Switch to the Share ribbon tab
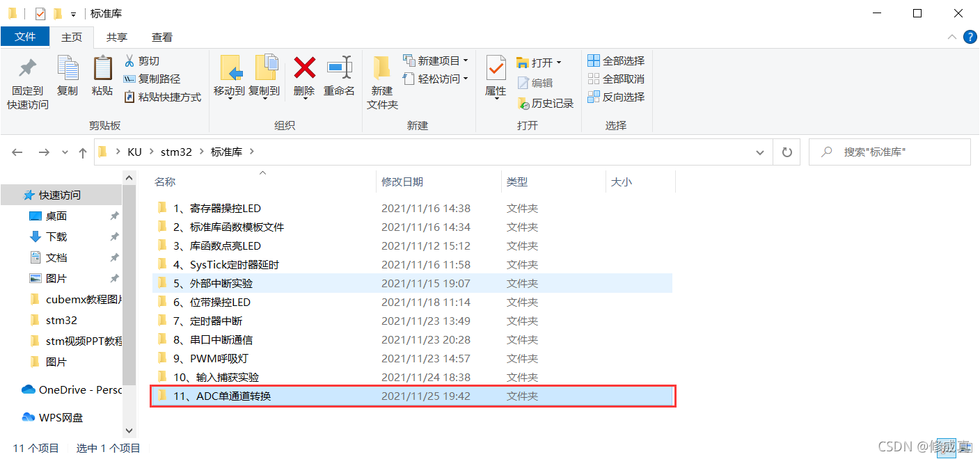The width and height of the screenshot is (980, 459). tap(116, 37)
